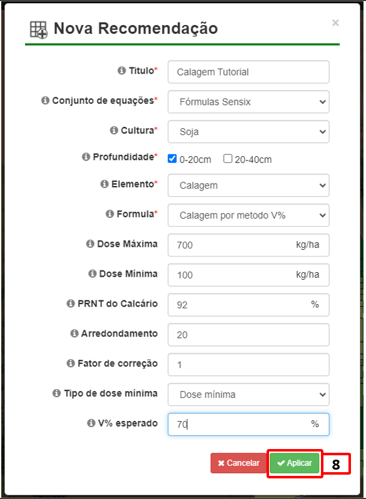Click the green Aplicar button
Image resolution: width=366 pixels, height=499 pixels.
coord(295,463)
